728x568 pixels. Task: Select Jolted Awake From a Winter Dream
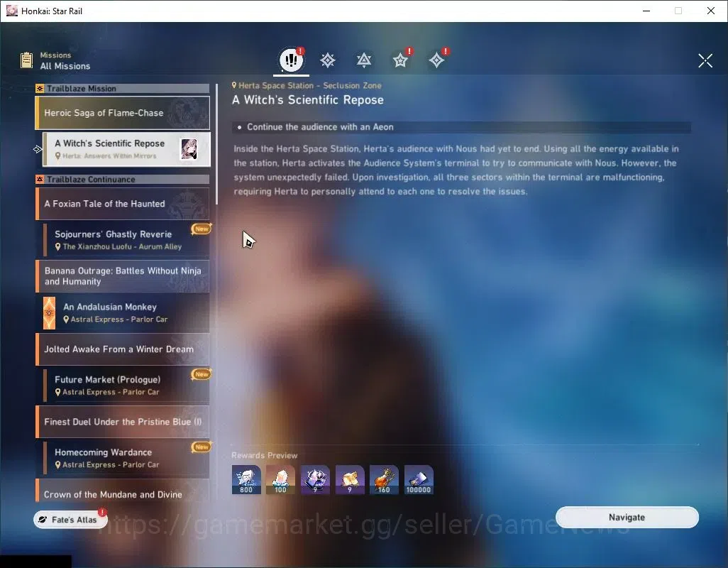coord(123,349)
